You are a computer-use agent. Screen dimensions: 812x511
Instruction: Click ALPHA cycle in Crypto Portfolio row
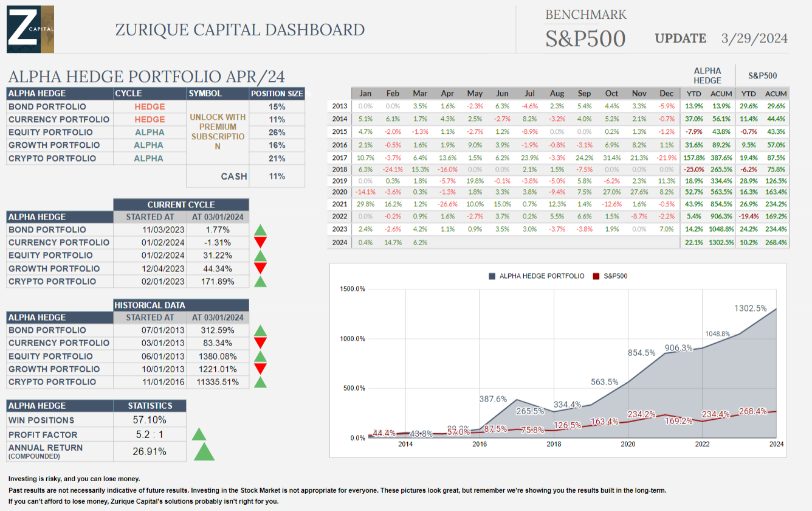(x=150, y=158)
